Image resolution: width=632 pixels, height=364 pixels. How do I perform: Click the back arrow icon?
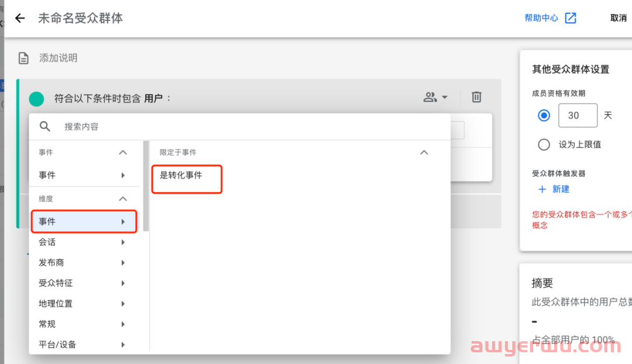20,18
